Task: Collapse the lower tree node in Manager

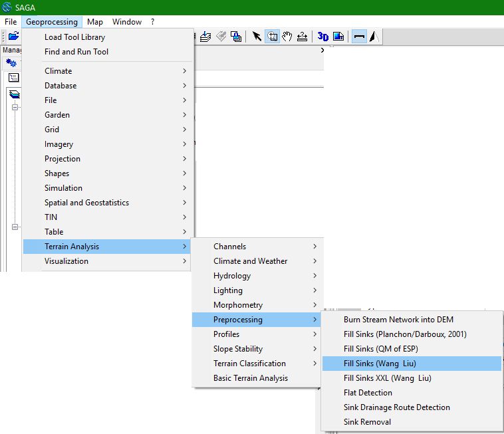Action: [15, 227]
